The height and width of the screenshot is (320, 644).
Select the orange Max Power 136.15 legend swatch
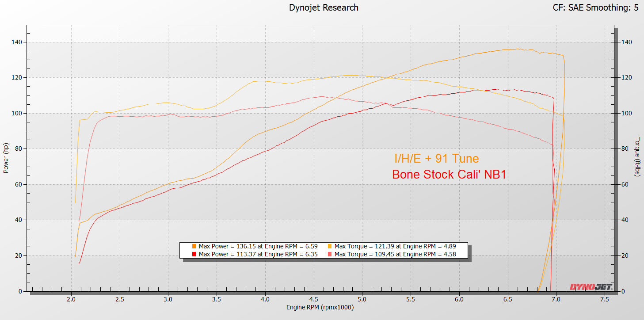pyautogui.click(x=194, y=246)
